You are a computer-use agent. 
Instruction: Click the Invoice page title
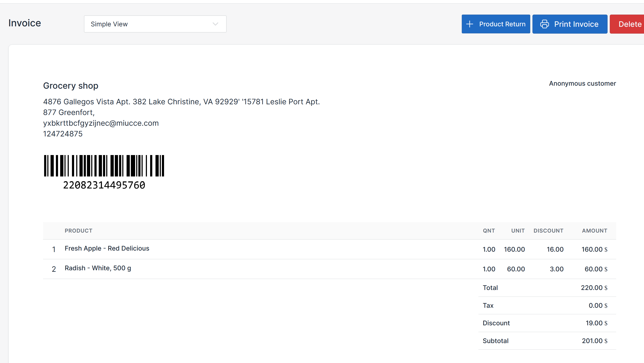24,23
